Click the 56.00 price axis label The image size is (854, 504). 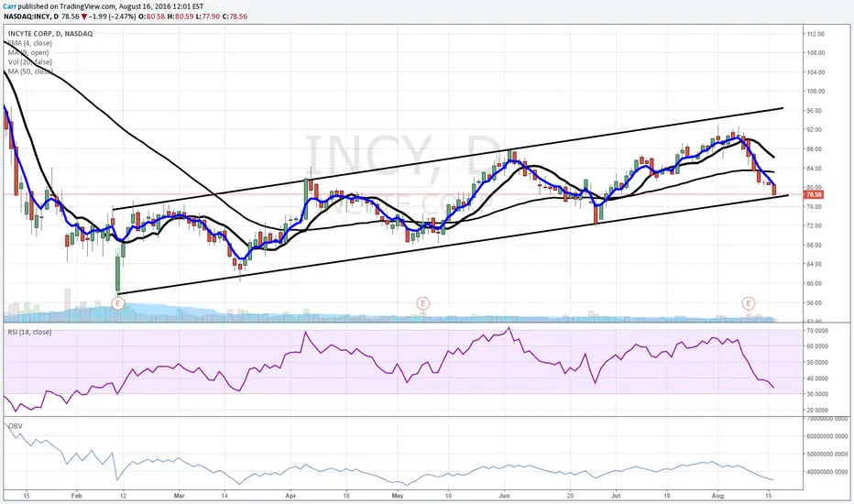pyautogui.click(x=816, y=302)
